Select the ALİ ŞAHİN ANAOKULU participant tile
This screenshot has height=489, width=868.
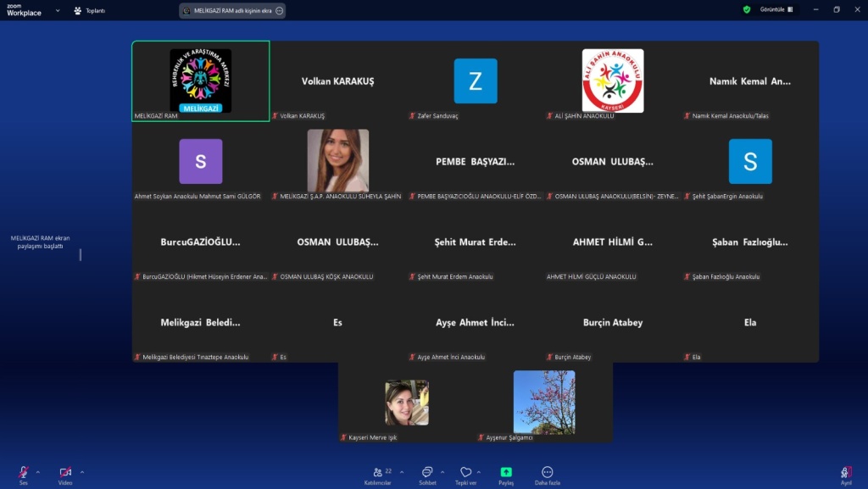(x=613, y=81)
